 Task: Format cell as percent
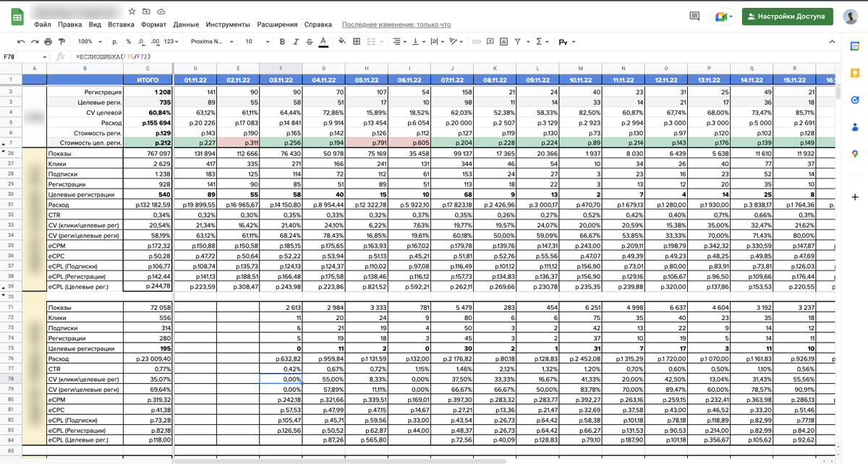tap(128, 42)
